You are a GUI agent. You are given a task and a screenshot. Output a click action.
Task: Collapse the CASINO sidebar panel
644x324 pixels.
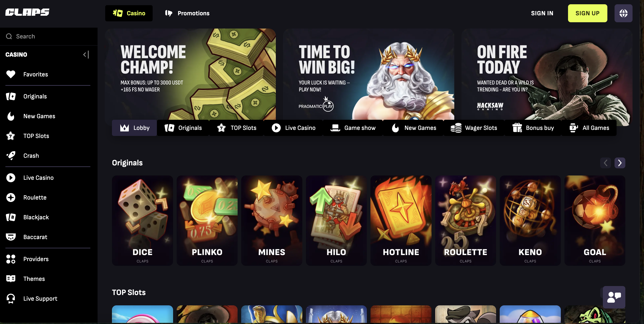(86, 55)
